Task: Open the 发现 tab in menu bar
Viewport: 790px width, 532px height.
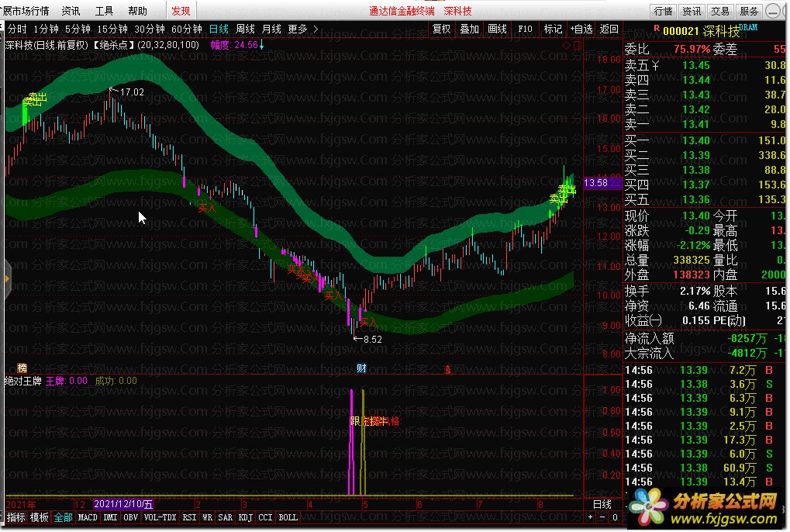Action: pyautogui.click(x=181, y=11)
